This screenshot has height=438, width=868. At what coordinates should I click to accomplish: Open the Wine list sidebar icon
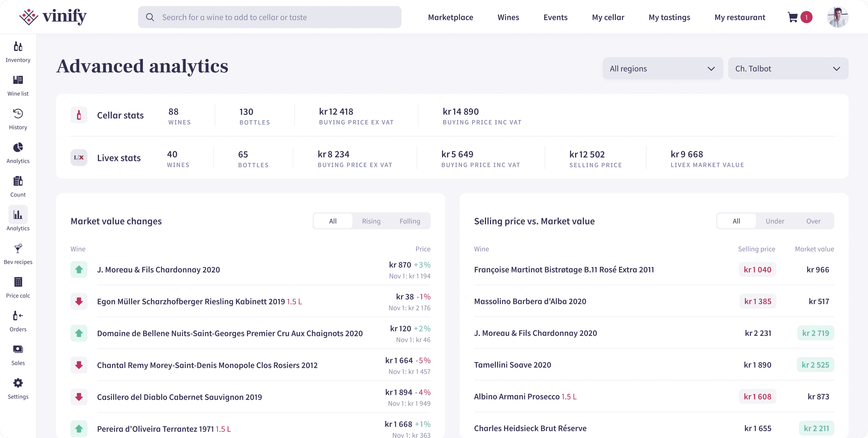point(18,80)
